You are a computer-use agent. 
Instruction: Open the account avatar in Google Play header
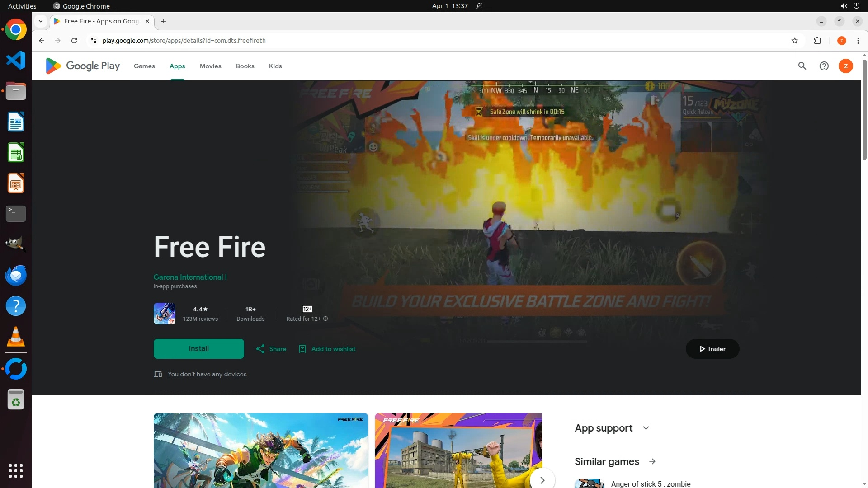point(845,66)
